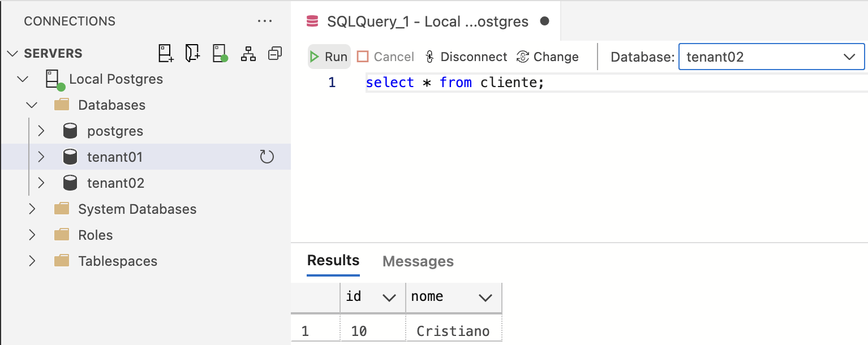868x345 pixels.
Task: Disconnect from the current connection
Action: pyautogui.click(x=466, y=57)
